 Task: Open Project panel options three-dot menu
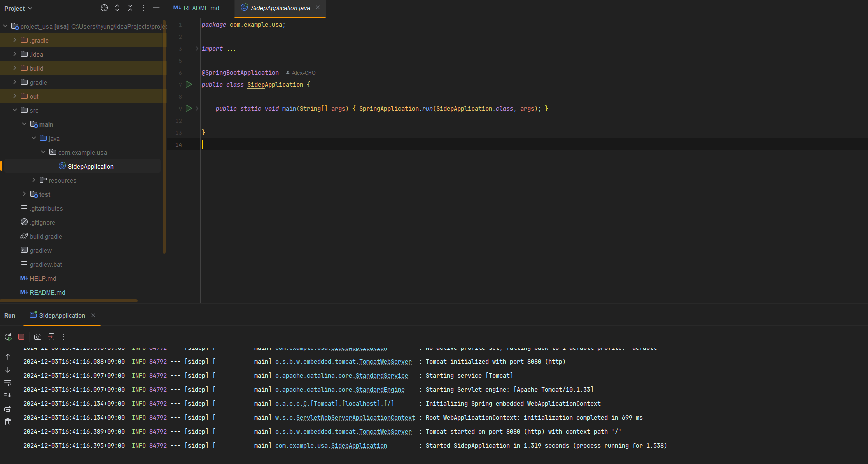143,8
